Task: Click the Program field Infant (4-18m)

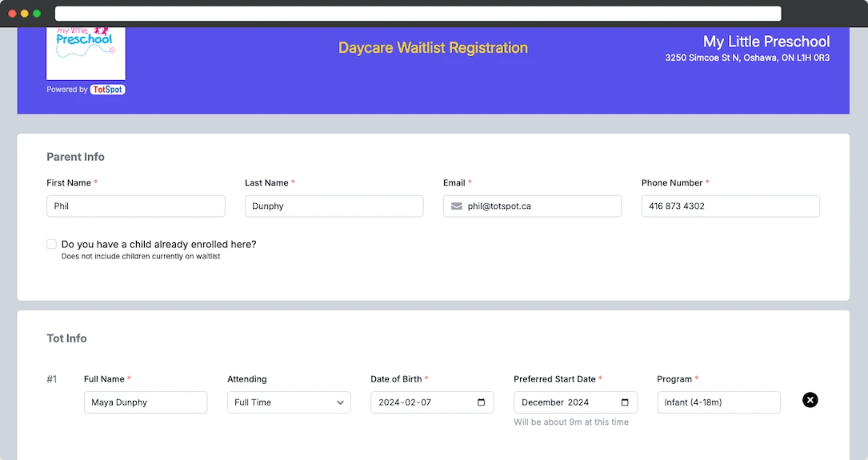Action: (718, 402)
